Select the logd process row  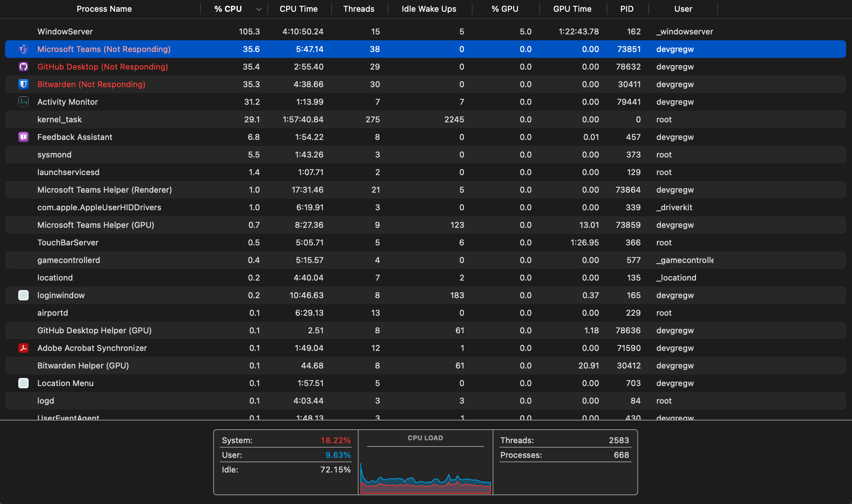click(426, 401)
